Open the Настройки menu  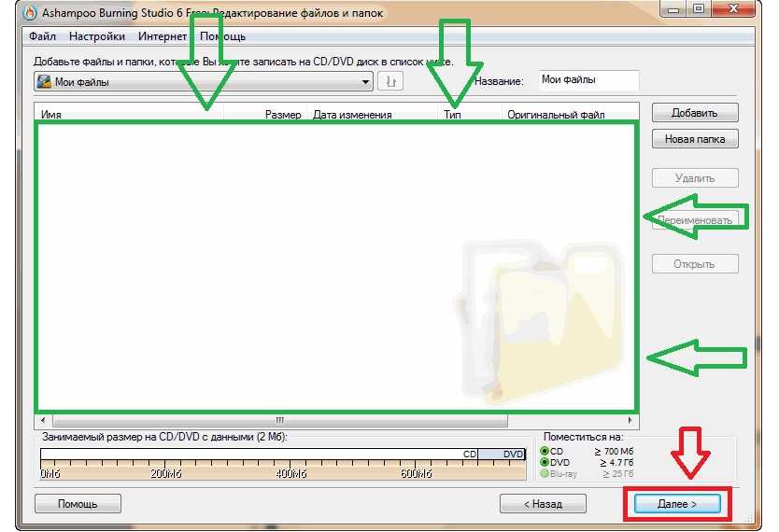(97, 36)
